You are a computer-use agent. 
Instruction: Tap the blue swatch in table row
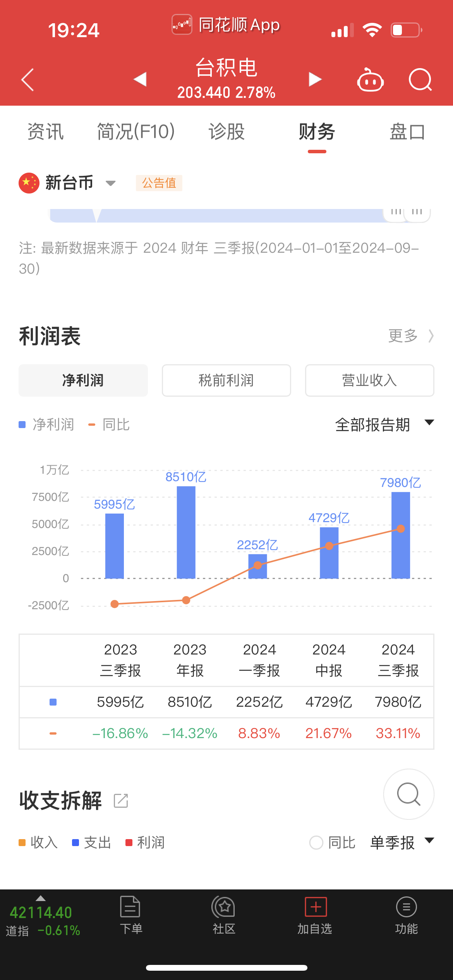click(x=53, y=702)
